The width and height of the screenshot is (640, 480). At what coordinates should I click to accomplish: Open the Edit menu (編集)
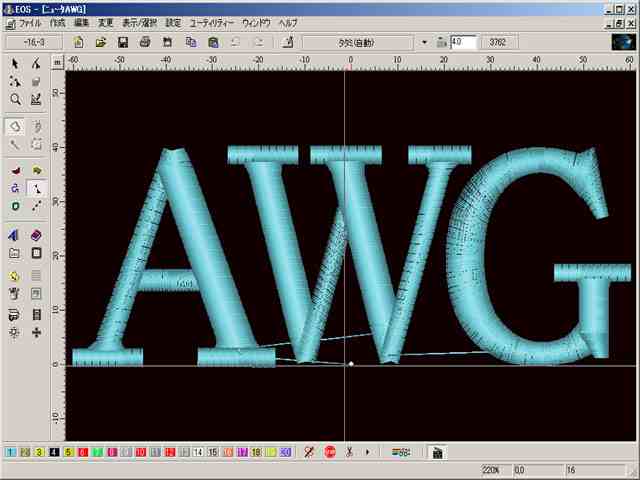[x=82, y=23]
